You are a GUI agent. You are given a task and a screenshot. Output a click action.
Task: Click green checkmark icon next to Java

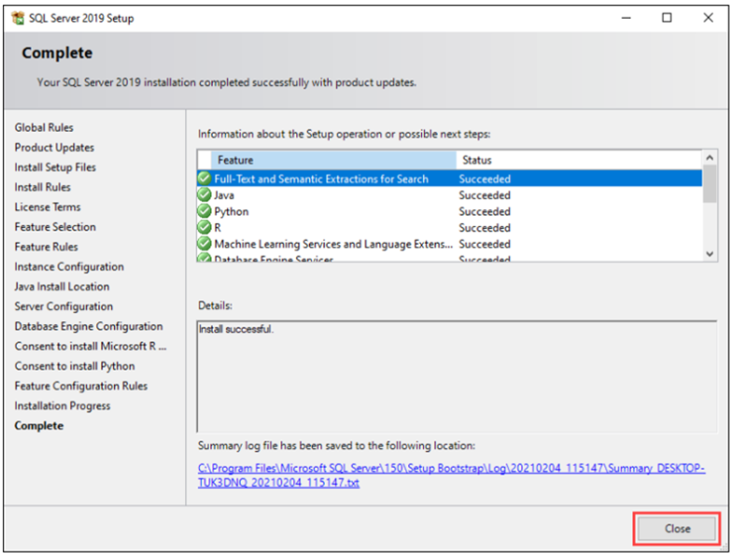click(205, 195)
